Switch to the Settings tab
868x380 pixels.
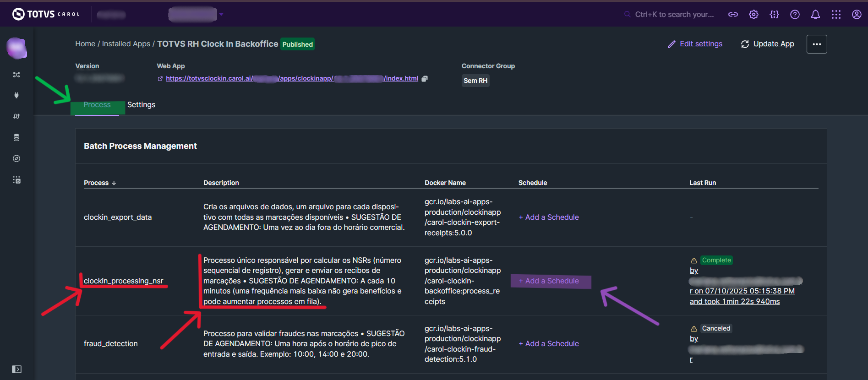coord(141,105)
